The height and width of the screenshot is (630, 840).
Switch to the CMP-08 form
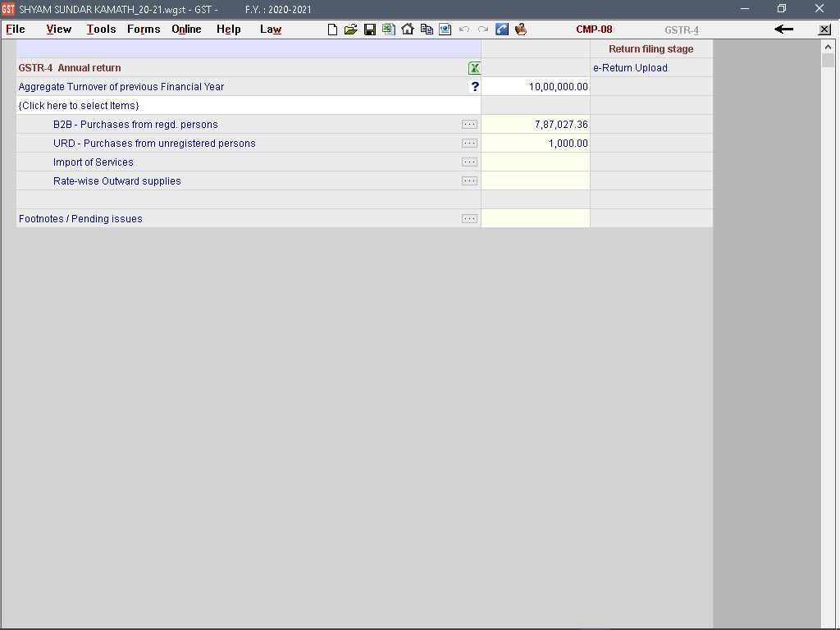pos(594,30)
